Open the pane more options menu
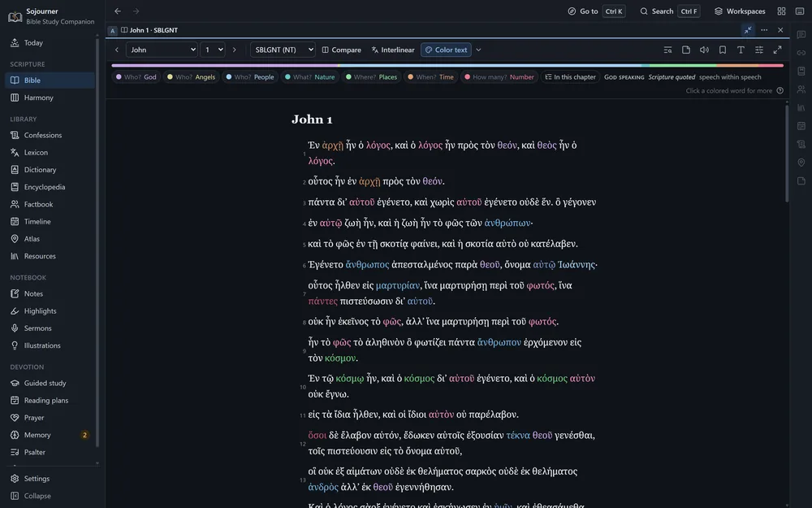Image resolution: width=812 pixels, height=508 pixels. tap(764, 30)
